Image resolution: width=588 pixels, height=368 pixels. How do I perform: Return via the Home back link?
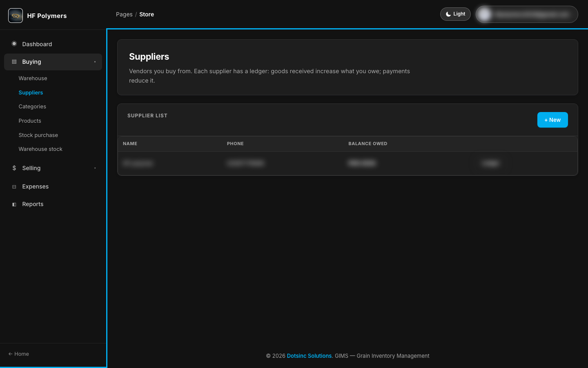[19, 354]
